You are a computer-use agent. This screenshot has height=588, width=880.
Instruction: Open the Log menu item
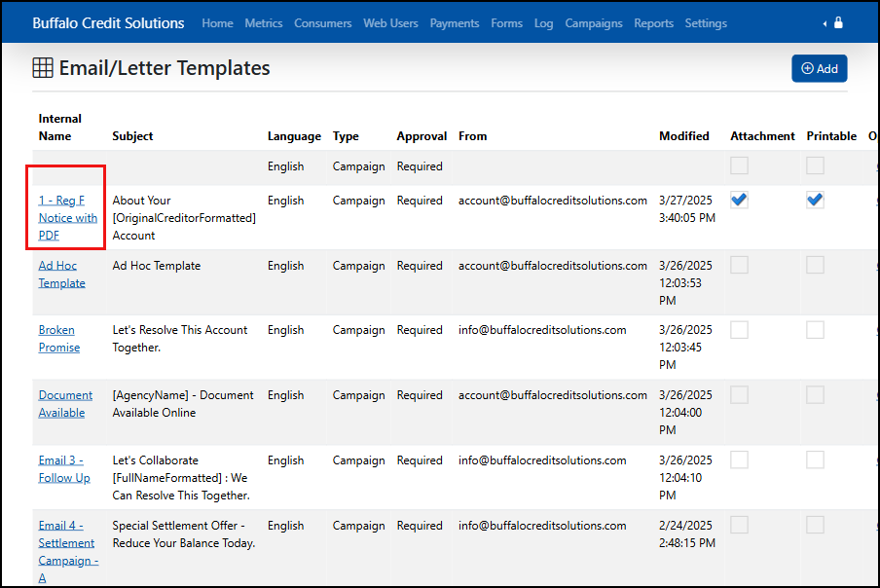click(x=543, y=23)
